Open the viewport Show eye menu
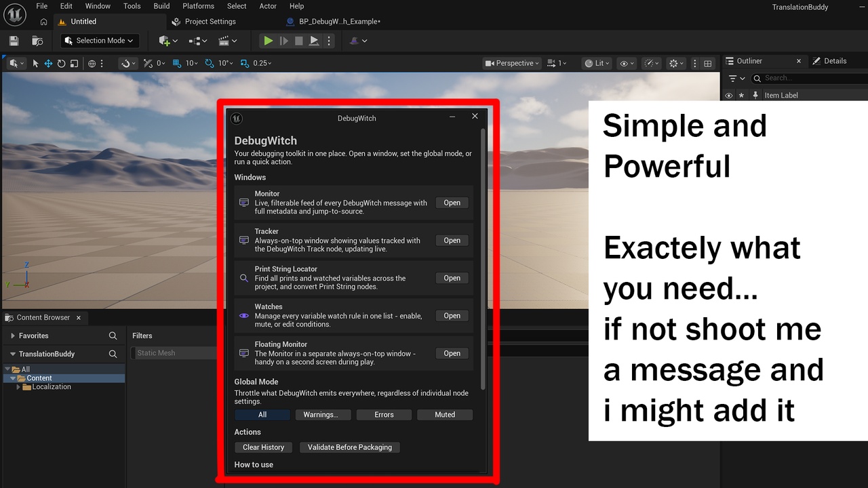Image resolution: width=868 pixels, height=488 pixels. [x=627, y=63]
